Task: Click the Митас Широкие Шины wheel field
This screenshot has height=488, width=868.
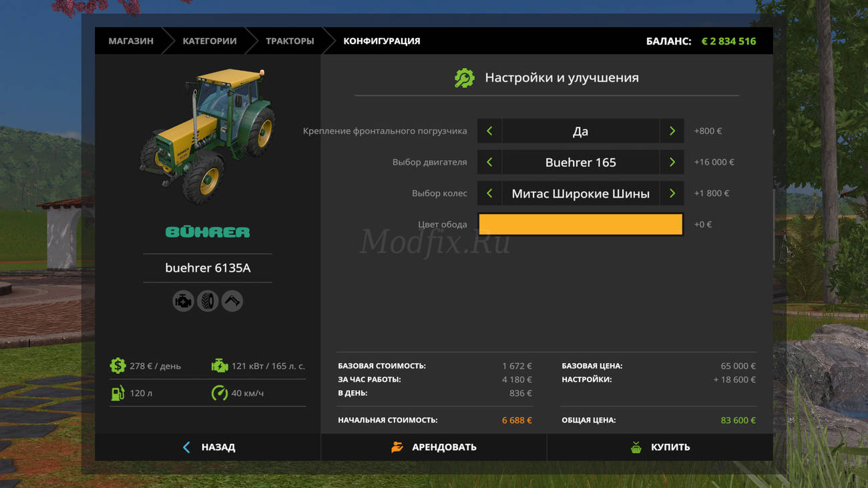Action: point(580,194)
